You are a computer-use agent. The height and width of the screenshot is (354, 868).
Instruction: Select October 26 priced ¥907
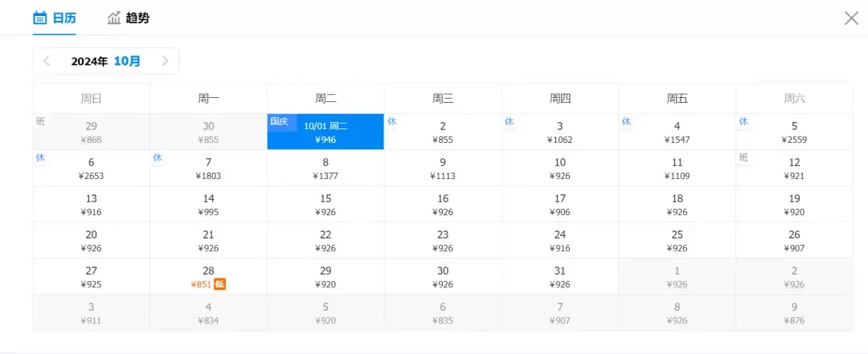794,240
